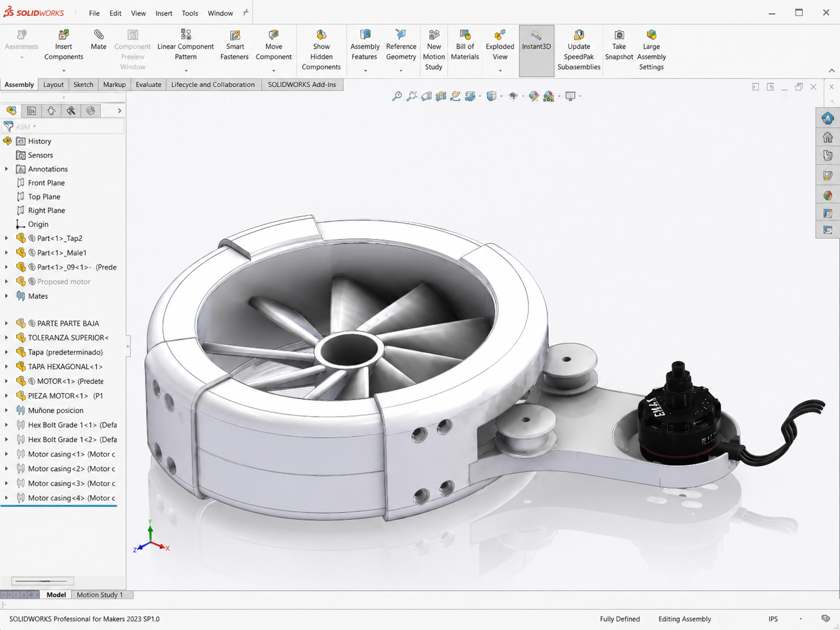Open SOLIDWORKS Resources home icon in task pane
The width and height of the screenshot is (840, 630).
pos(828,137)
